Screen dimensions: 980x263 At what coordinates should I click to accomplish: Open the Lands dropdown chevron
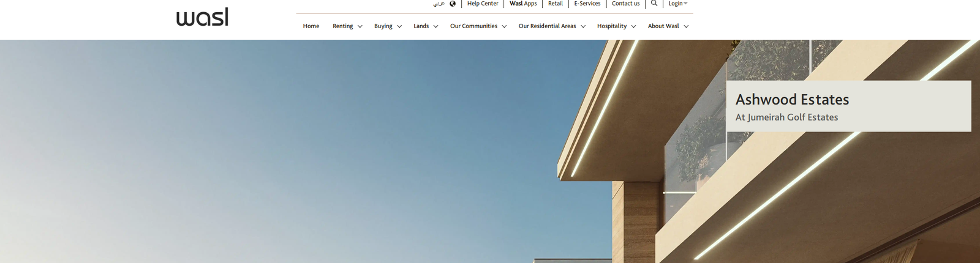[435, 27]
